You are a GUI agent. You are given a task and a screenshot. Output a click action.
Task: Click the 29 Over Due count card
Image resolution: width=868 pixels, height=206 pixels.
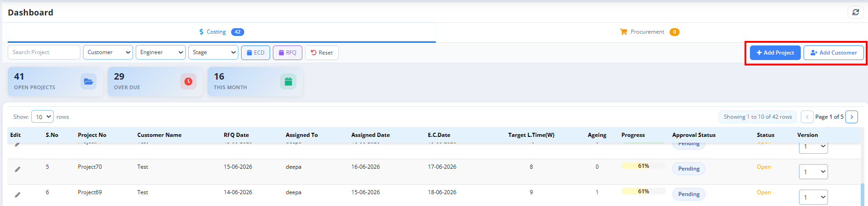click(155, 81)
